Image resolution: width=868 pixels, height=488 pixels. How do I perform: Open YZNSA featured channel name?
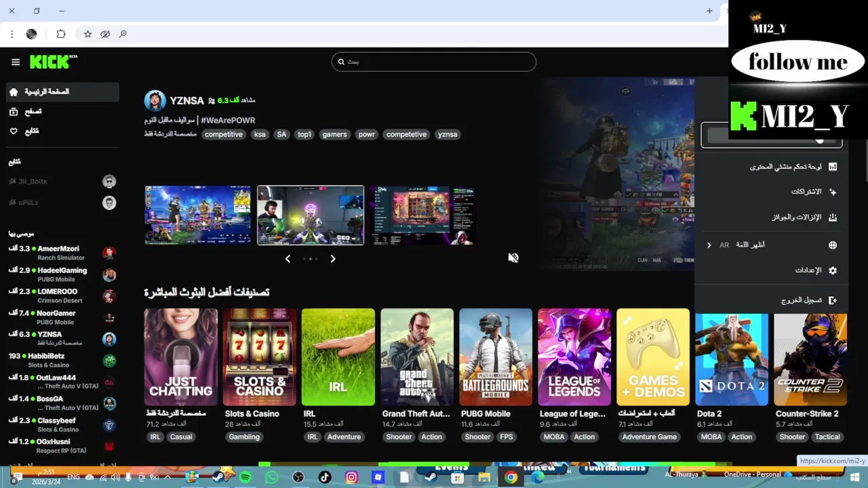pyautogui.click(x=186, y=100)
